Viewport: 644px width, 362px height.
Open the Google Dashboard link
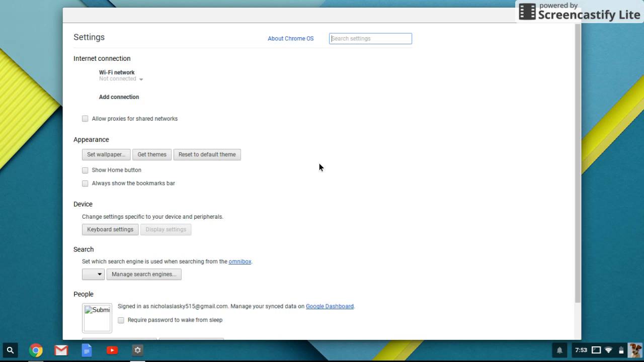coord(330,306)
